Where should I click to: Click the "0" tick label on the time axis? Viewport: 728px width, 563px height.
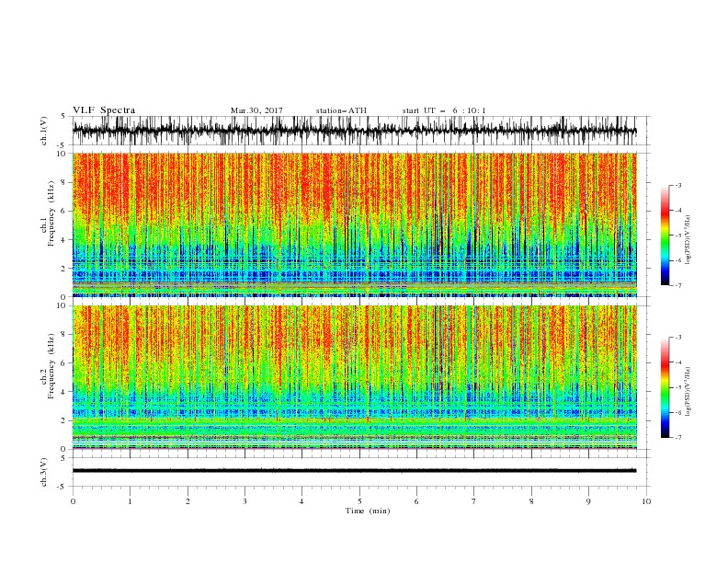click(73, 501)
